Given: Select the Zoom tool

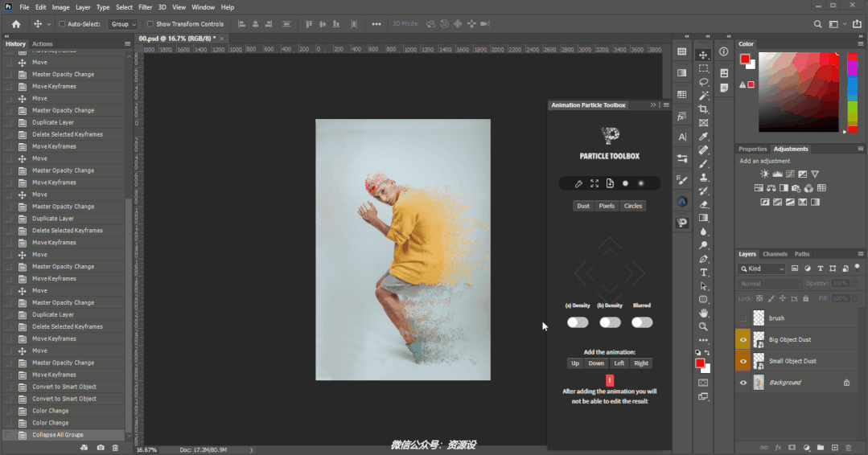Looking at the screenshot, I should point(703,326).
